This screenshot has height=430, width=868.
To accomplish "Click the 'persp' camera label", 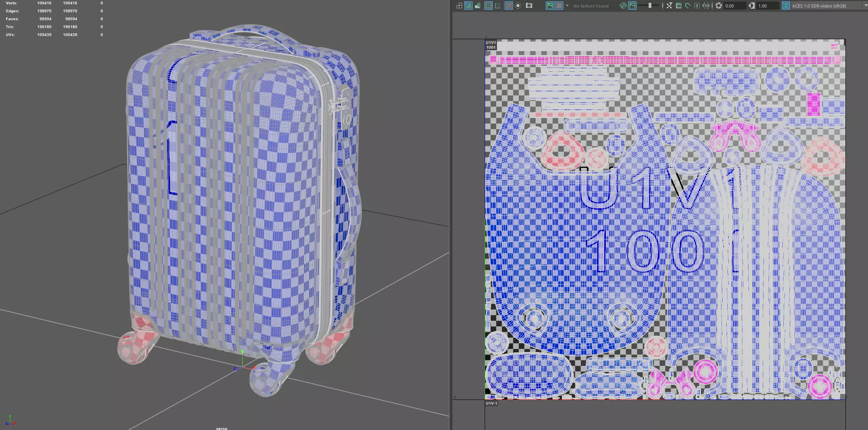I will pyautogui.click(x=221, y=428).
